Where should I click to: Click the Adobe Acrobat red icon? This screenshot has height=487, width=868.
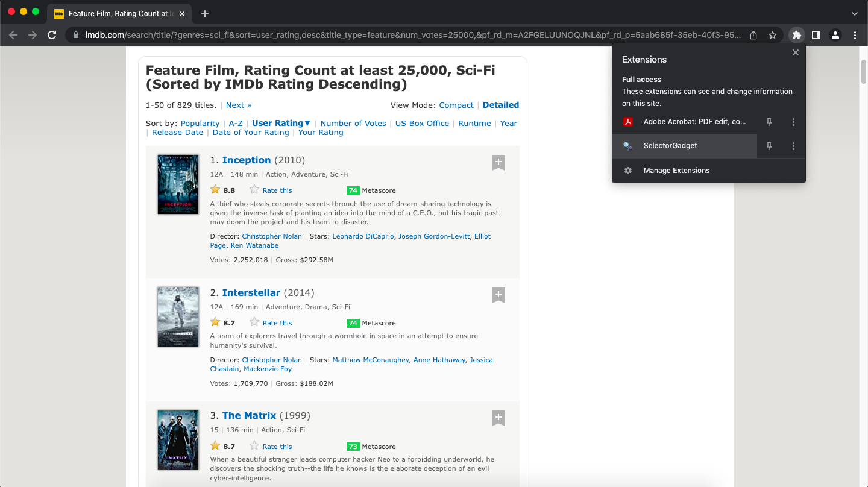point(628,122)
